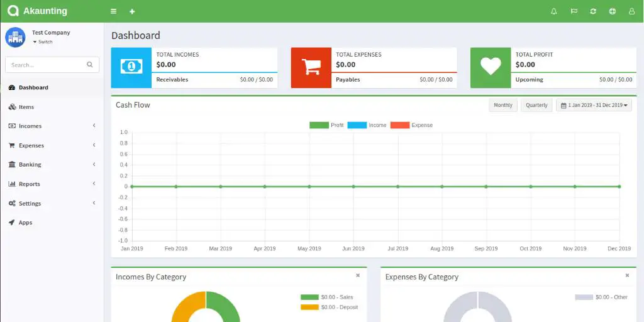This screenshot has height=322, width=644.
Task: Click the Banking building icon
Action: pos(12,164)
